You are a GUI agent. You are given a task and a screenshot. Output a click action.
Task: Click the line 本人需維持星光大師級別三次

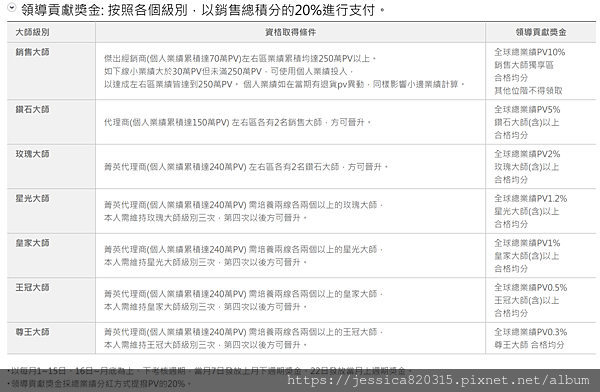[205, 262]
